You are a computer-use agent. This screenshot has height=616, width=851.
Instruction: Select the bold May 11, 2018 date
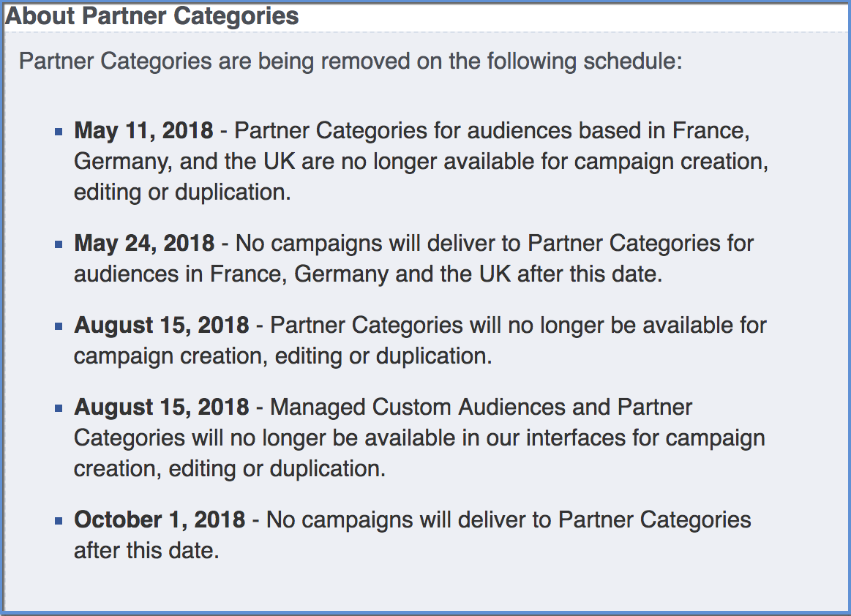[x=144, y=131]
